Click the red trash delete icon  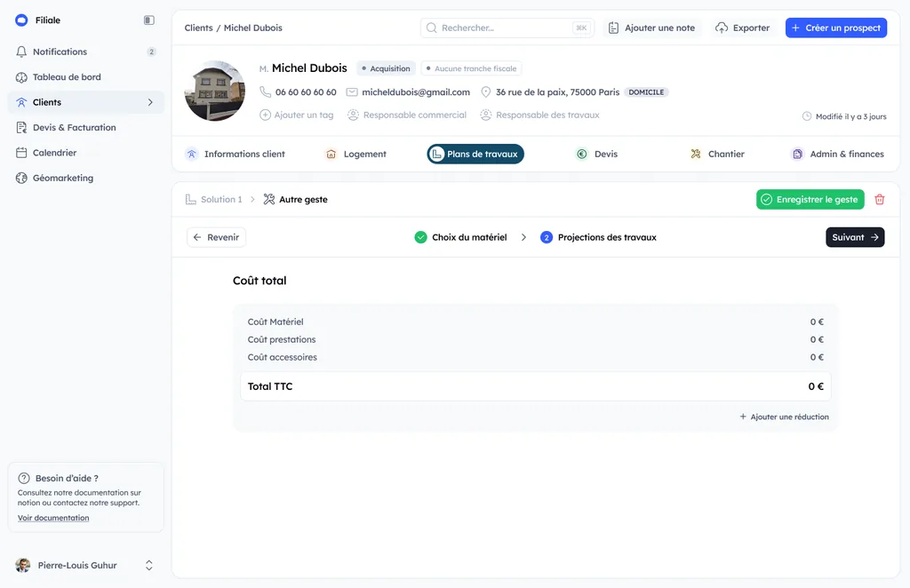879,200
